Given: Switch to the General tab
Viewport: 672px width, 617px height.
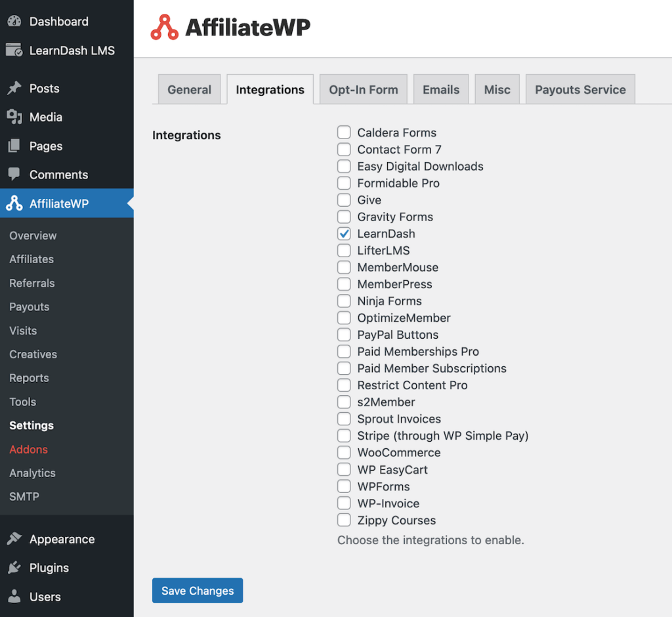Looking at the screenshot, I should pos(190,89).
